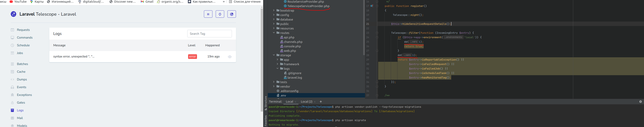Click the red error level badge
This screenshot has height=127, width=644.
pyautogui.click(x=193, y=57)
